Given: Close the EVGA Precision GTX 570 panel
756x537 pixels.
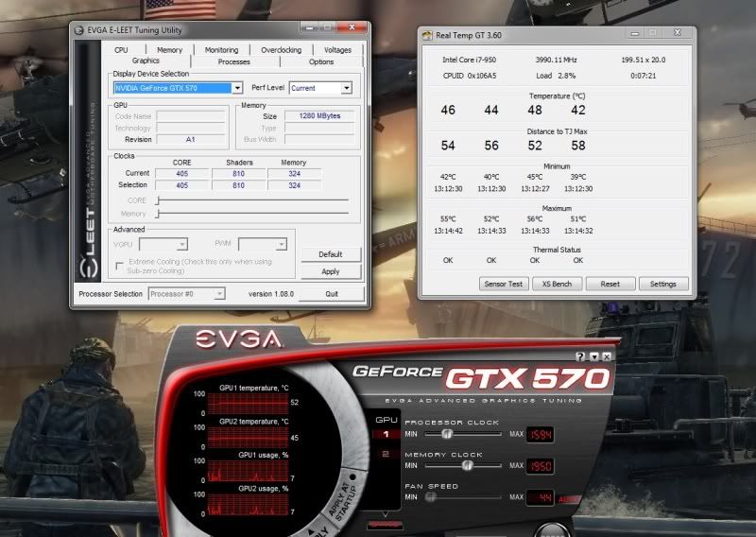Looking at the screenshot, I should [607, 356].
